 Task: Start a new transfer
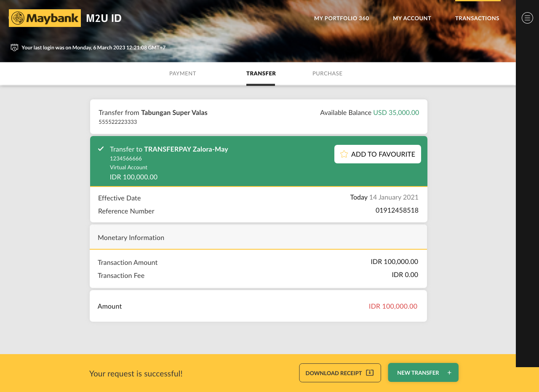[423, 373]
